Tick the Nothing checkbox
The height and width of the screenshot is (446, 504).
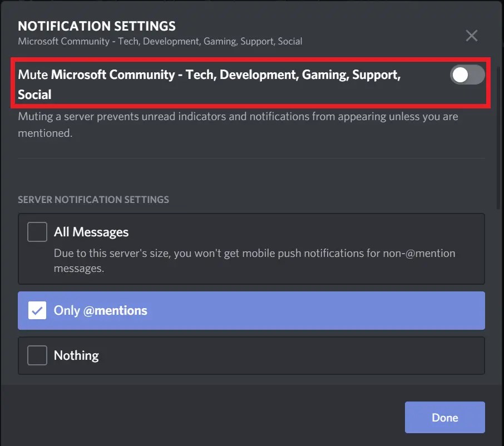click(37, 355)
